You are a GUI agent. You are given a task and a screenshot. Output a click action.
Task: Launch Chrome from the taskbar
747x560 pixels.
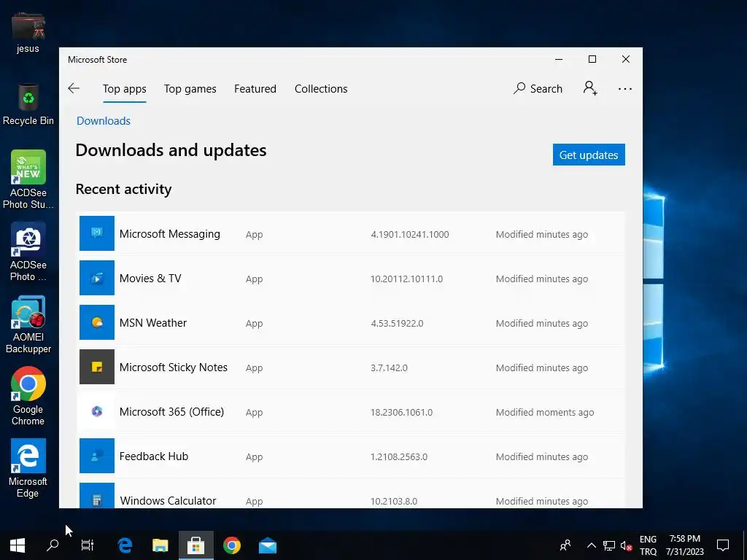click(x=232, y=545)
